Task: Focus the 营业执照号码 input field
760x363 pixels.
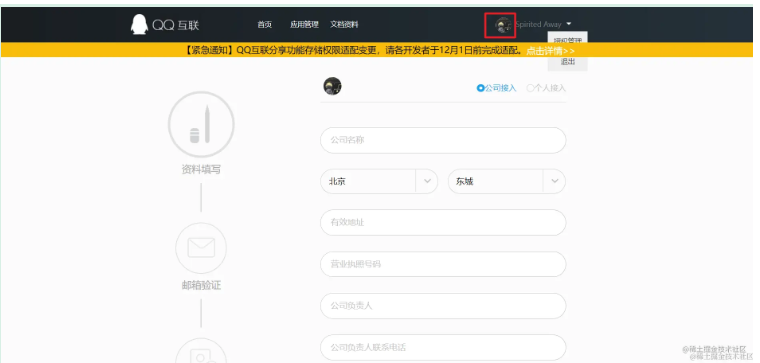Action: coord(443,264)
